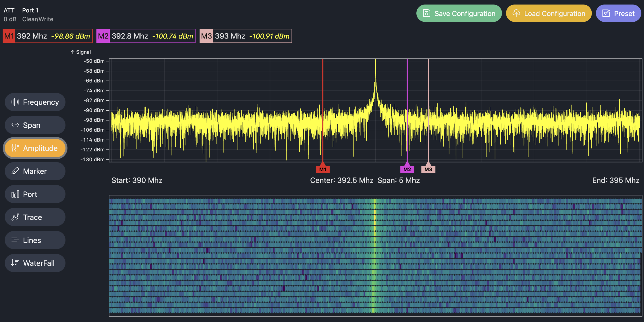The width and height of the screenshot is (644, 322).
Task: Click the Trace connected-nodes icon
Action: point(15,217)
